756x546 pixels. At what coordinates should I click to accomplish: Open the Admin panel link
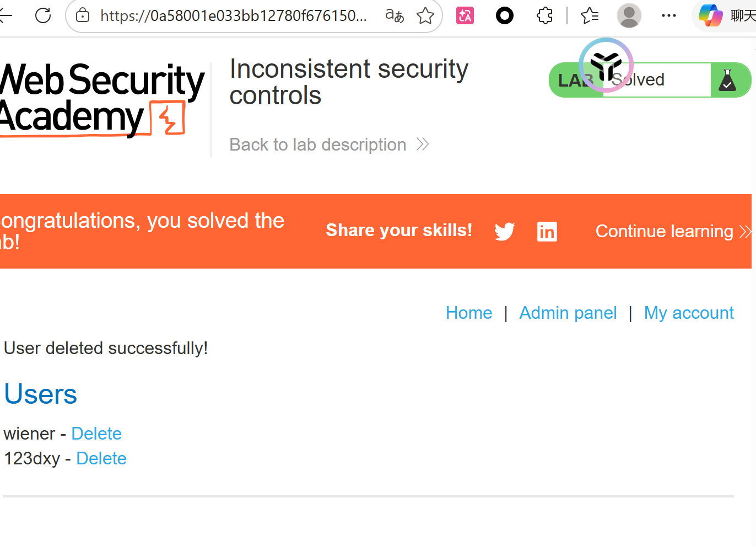click(568, 313)
